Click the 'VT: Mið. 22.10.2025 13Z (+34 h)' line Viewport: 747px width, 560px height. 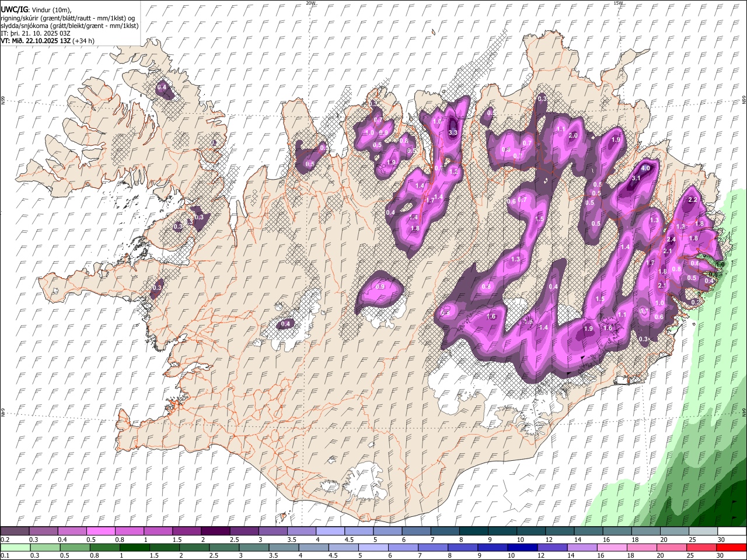click(47, 41)
